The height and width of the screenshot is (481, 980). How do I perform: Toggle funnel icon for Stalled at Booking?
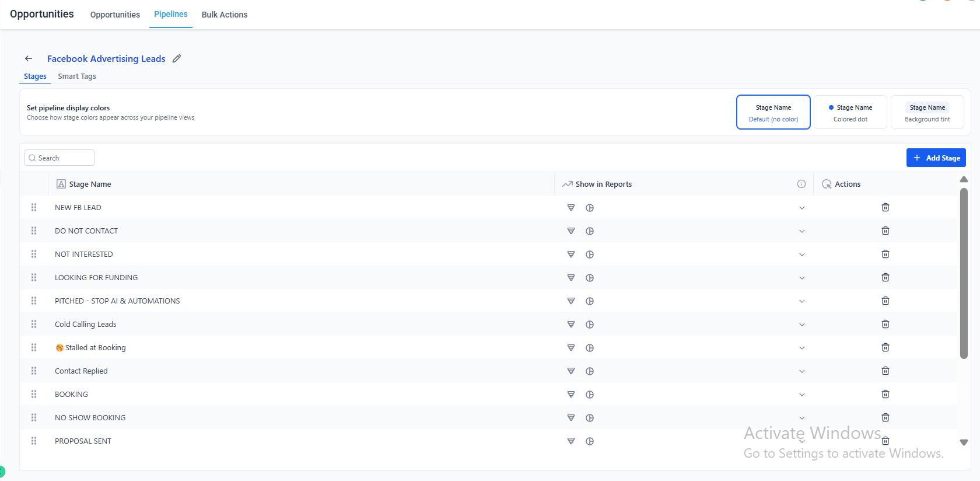point(571,347)
